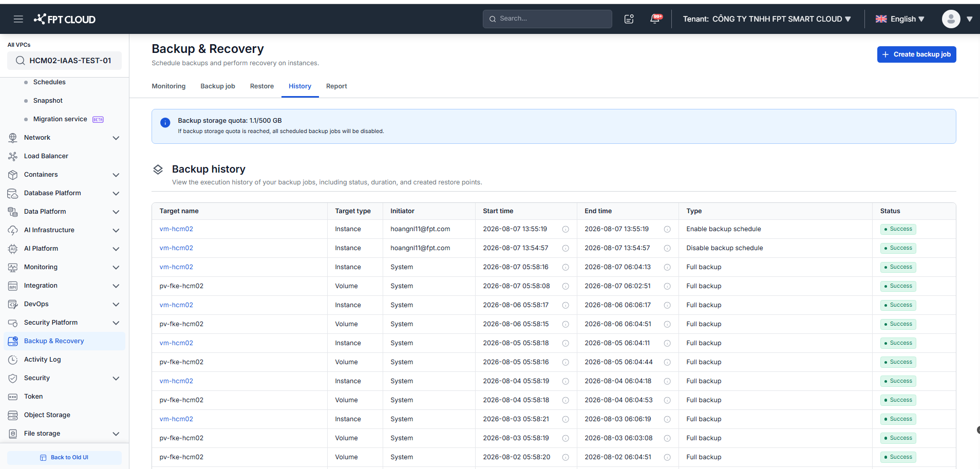980x469 pixels.
Task: Click the Security shield icon
Action: coord(13,378)
